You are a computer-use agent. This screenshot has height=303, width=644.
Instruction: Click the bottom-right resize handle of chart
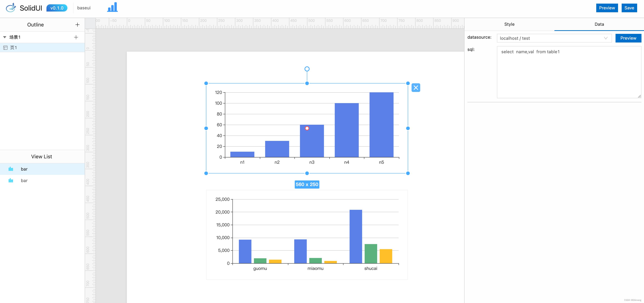[408, 173]
